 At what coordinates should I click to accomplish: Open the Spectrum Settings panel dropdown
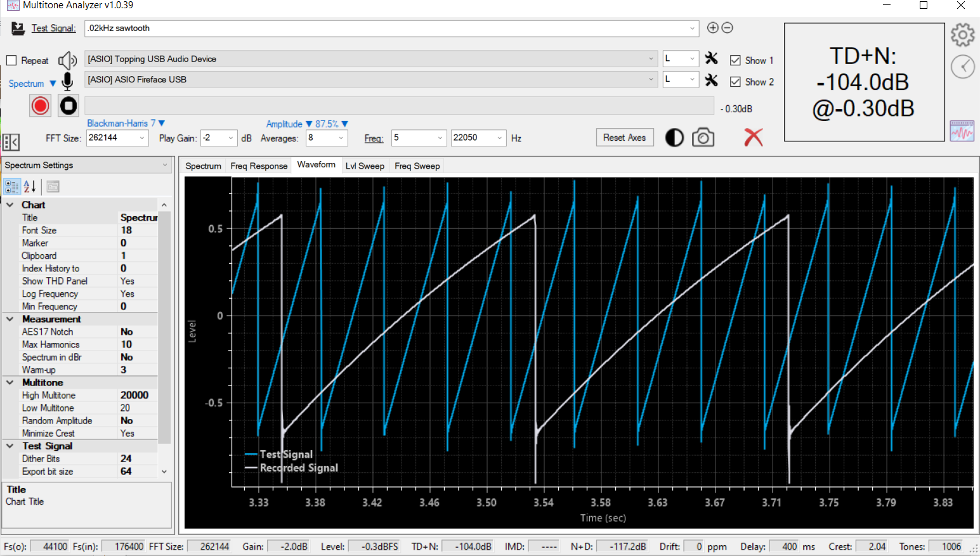tap(165, 165)
